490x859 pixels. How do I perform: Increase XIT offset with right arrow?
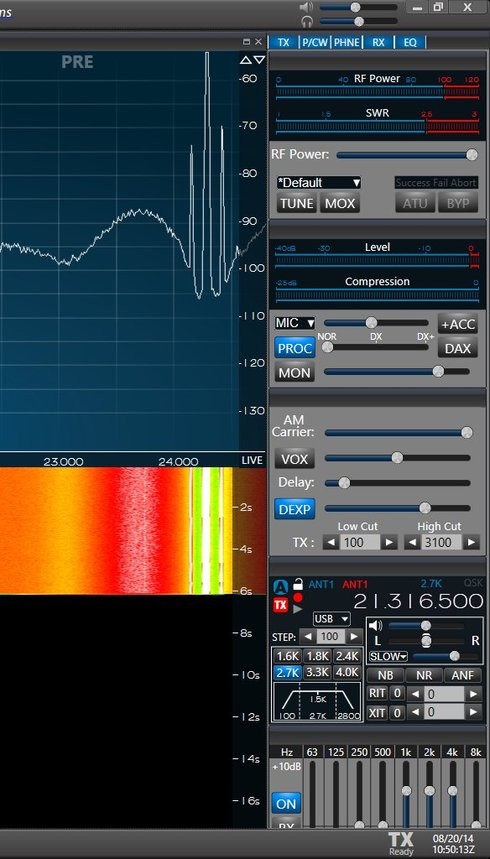pos(472,712)
